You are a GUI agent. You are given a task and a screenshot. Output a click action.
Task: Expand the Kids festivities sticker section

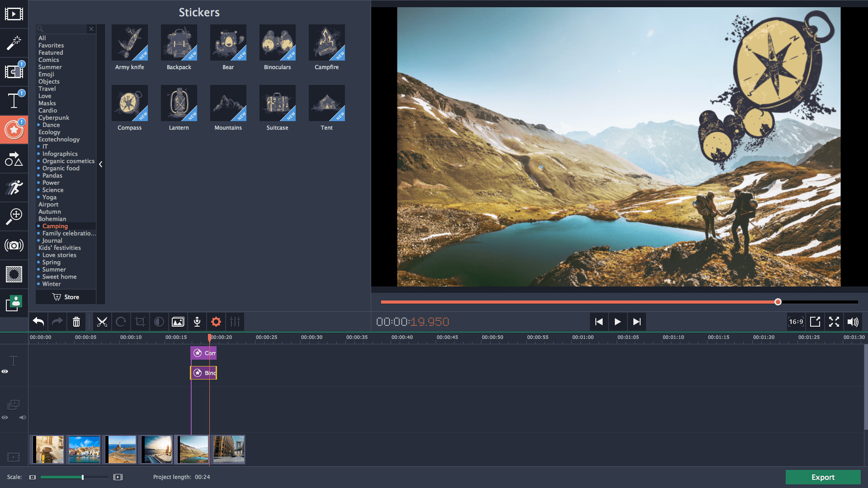60,248
